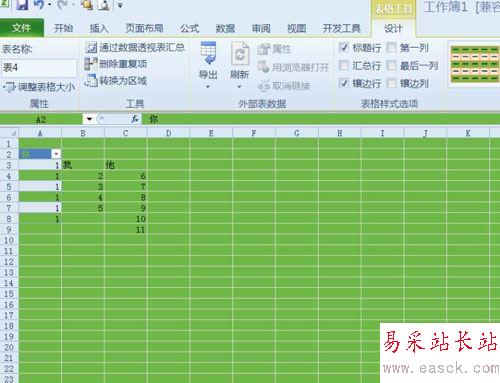Click the 用浏览器打开 open in browser icon
500x383 pixels.
(x=263, y=67)
